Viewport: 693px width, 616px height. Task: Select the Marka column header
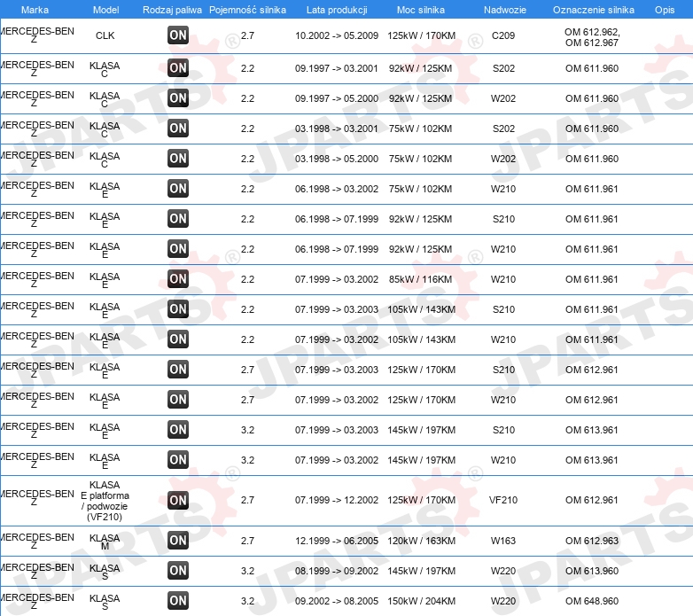[x=35, y=10]
